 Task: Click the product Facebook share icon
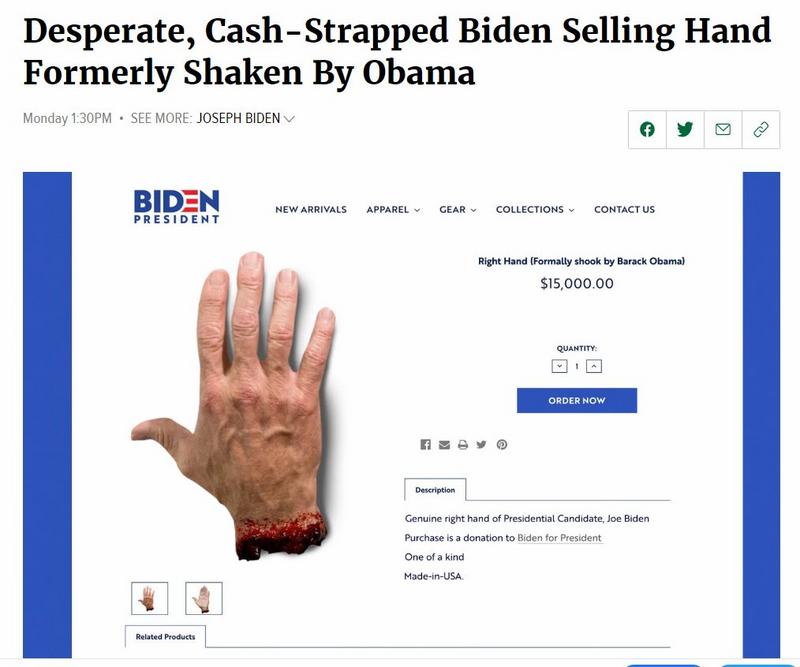(x=426, y=444)
